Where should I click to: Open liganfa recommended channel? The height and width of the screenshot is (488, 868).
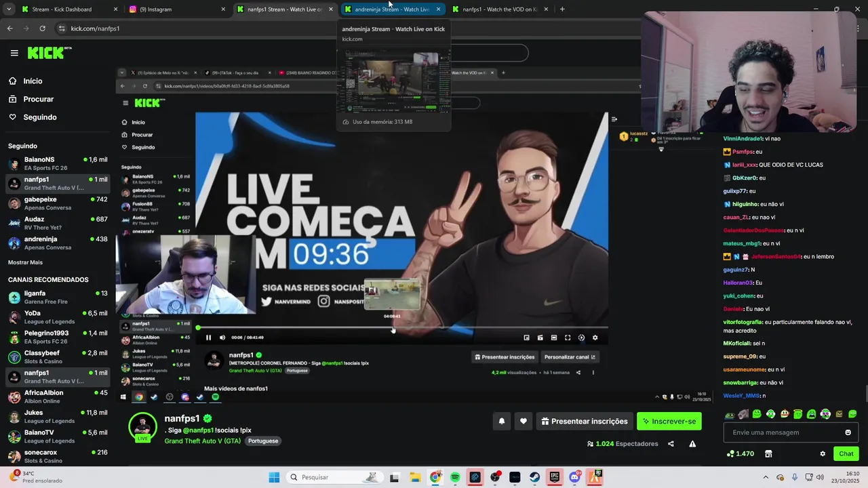pyautogui.click(x=58, y=297)
